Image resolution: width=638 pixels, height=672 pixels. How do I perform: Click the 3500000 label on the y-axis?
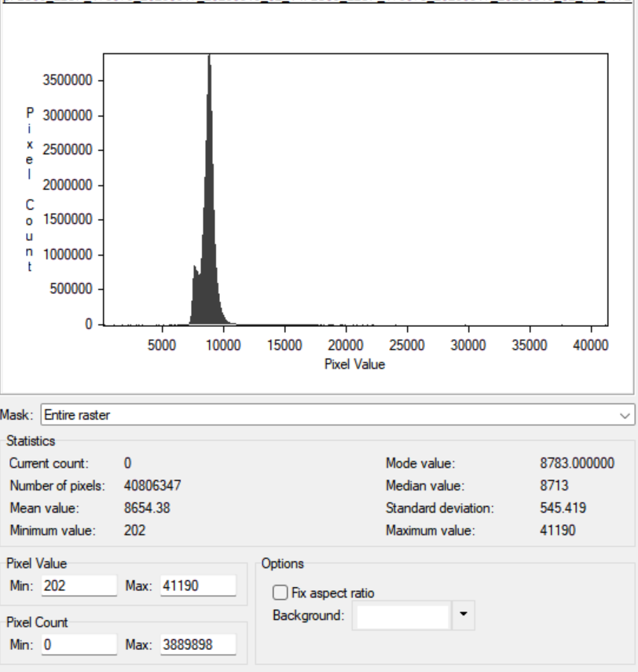(x=68, y=80)
